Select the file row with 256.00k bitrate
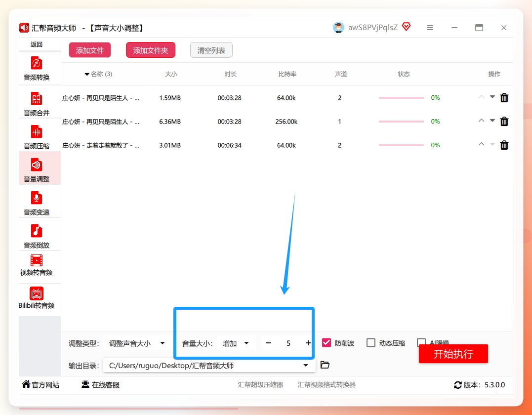The width and height of the screenshot is (532, 415). [x=287, y=122]
